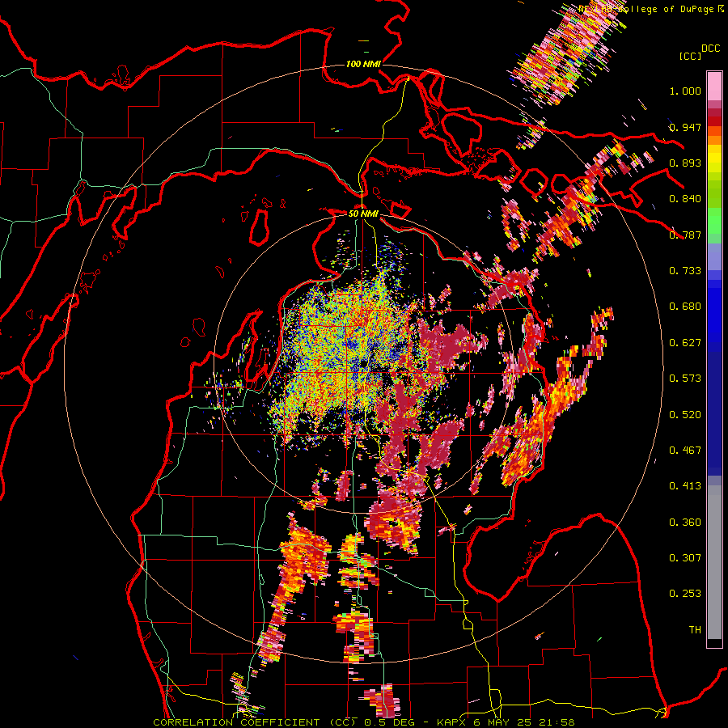Click the 50 NMI range ring label
This screenshot has height=728, width=728.
pos(363,214)
